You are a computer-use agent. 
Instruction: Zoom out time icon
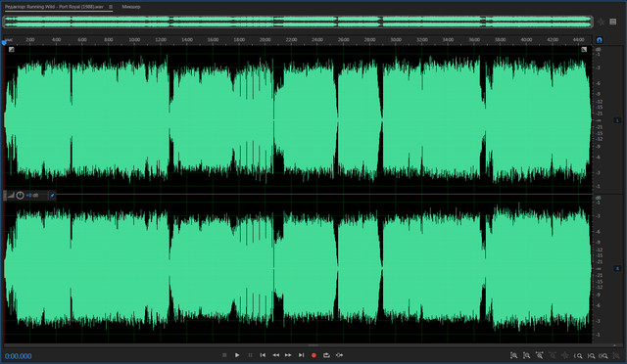tap(553, 355)
